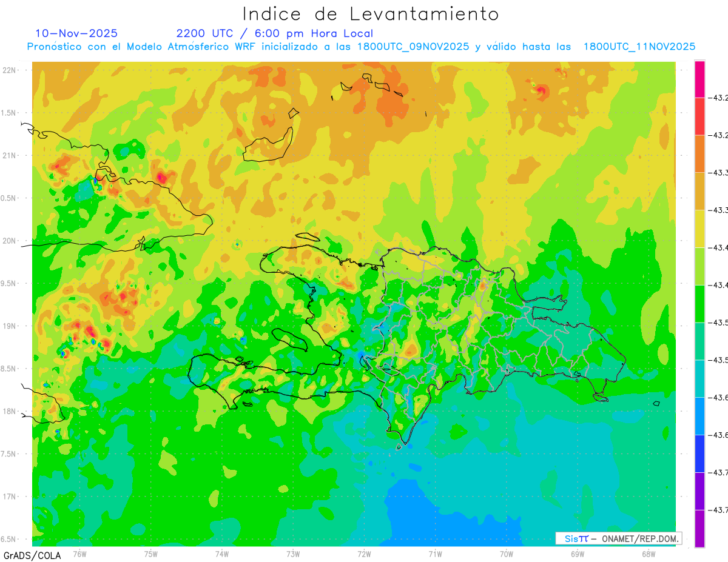The image size is (728, 562).
Task: Choose the yellow swatch on the color bar
Action: [x=699, y=229]
